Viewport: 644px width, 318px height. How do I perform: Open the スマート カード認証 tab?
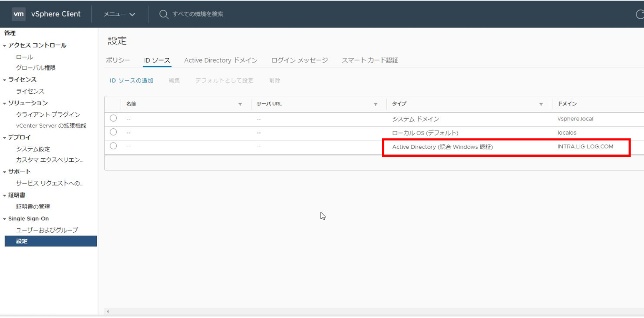(x=370, y=60)
